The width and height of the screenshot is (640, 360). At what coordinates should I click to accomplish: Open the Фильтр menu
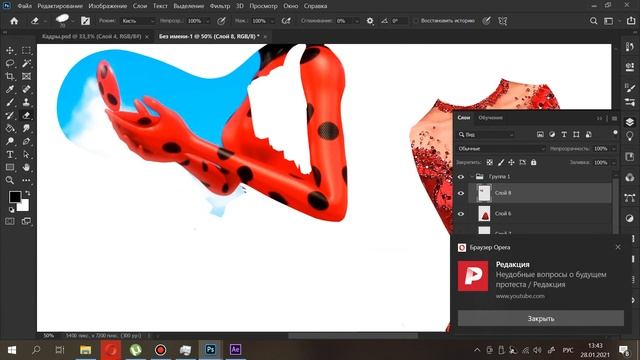click(220, 6)
